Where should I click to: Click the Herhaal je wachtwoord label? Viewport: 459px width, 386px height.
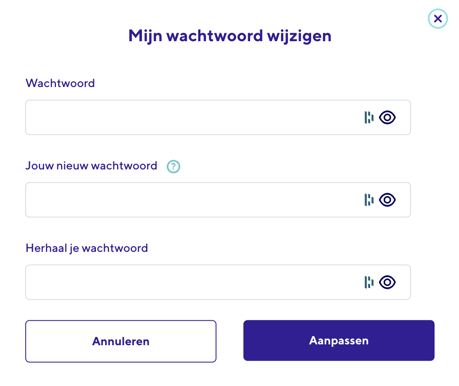(x=87, y=248)
